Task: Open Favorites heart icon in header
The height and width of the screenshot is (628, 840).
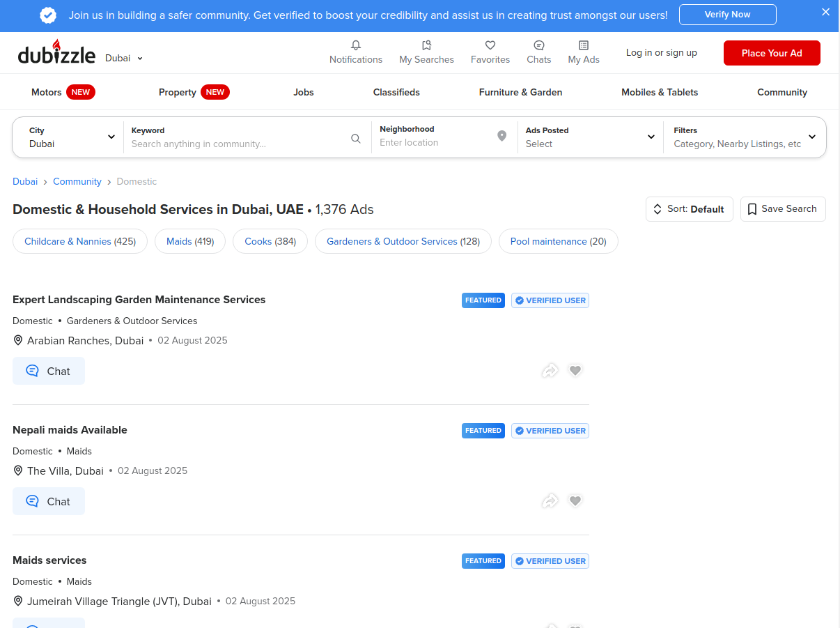Action: [490, 45]
